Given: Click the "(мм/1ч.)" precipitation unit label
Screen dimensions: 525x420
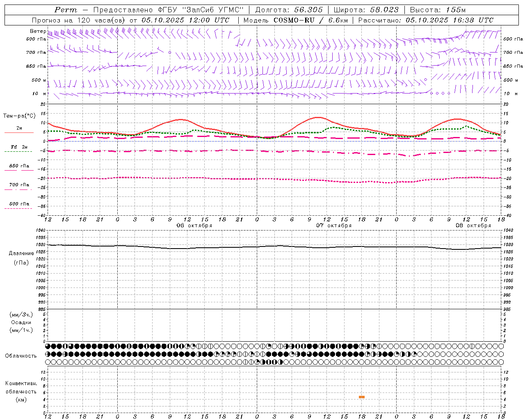Looking at the screenshot, I should pos(21,330).
